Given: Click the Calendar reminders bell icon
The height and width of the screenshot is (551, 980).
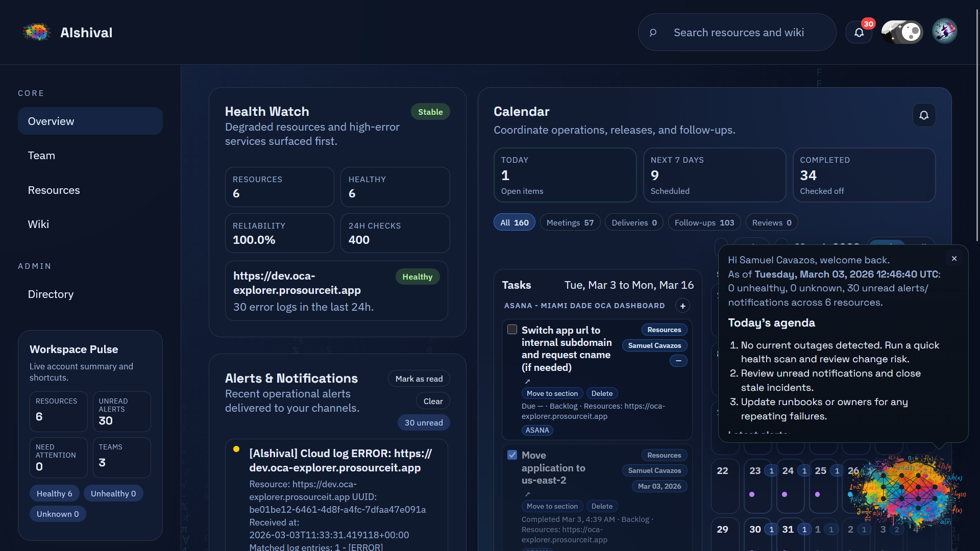Looking at the screenshot, I should (x=924, y=115).
